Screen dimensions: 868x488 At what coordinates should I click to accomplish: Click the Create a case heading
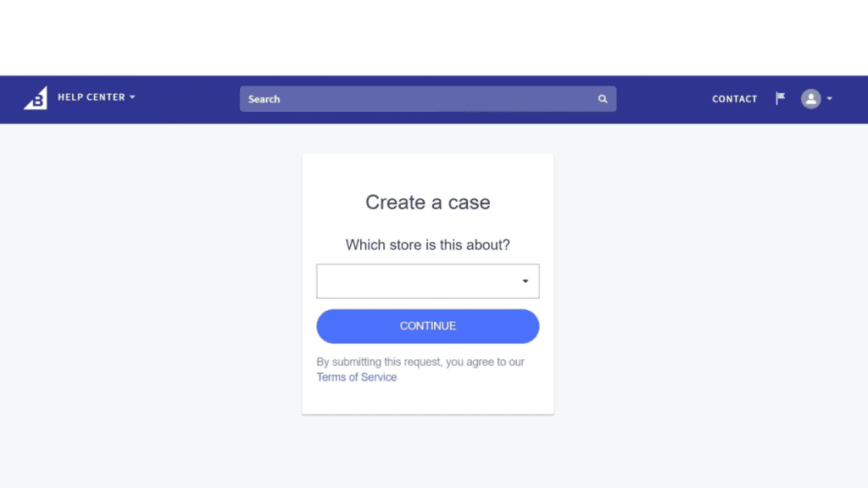tap(427, 202)
